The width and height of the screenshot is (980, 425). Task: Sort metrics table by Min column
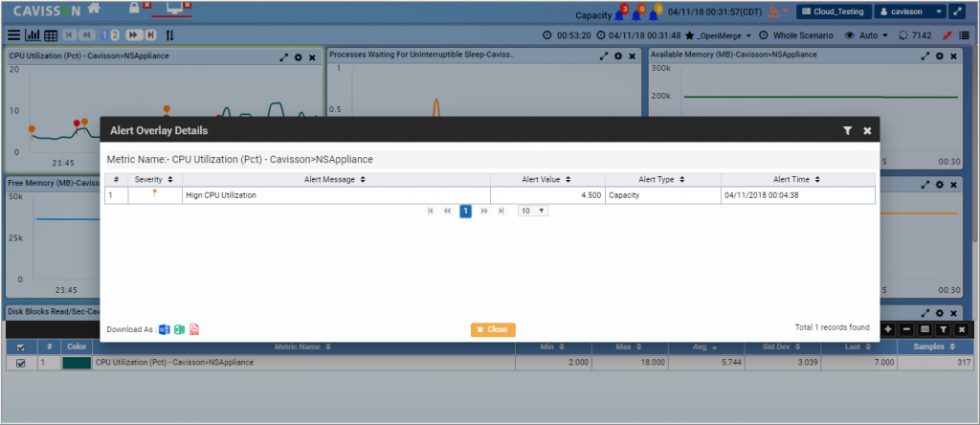552,347
